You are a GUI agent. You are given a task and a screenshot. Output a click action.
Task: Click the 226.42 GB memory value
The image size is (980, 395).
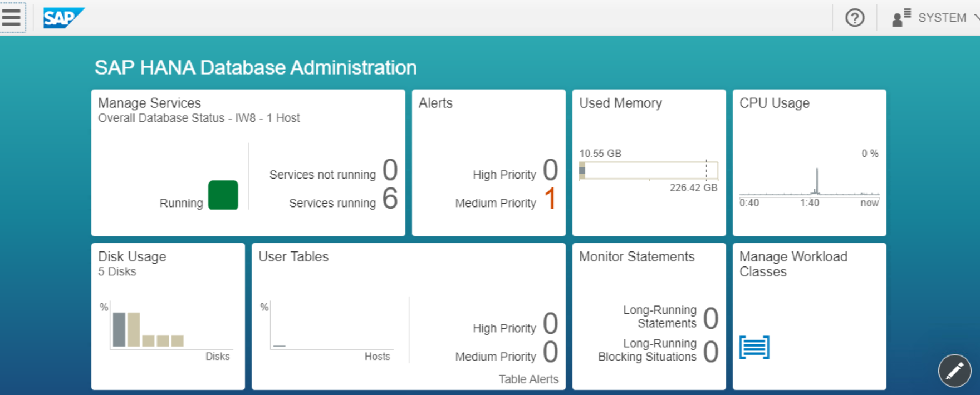[693, 188]
